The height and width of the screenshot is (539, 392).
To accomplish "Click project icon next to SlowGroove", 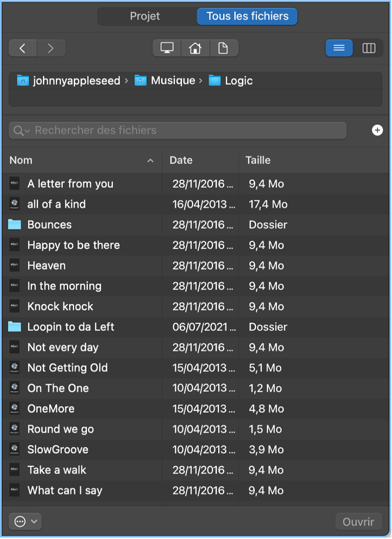I will 15,449.
